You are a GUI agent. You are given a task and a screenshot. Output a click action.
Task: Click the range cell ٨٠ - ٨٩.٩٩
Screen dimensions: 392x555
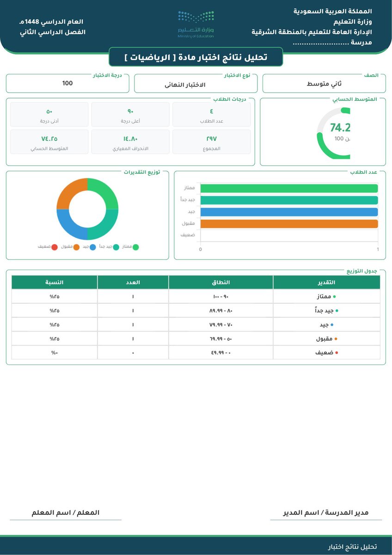221,311
